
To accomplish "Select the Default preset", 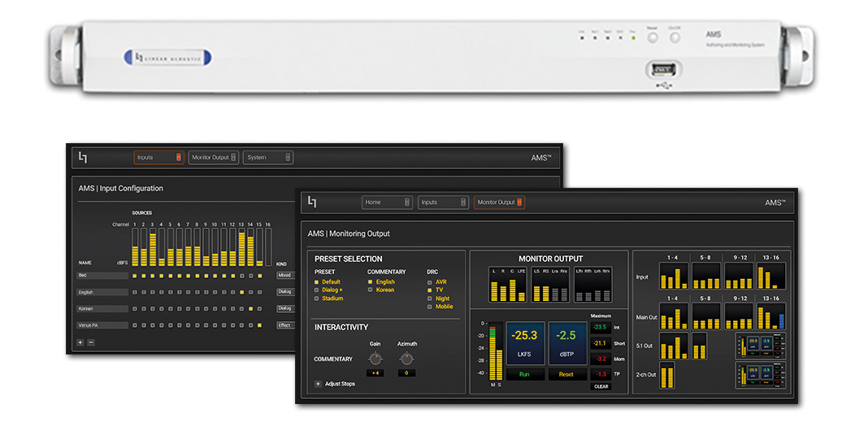I will pos(328,282).
